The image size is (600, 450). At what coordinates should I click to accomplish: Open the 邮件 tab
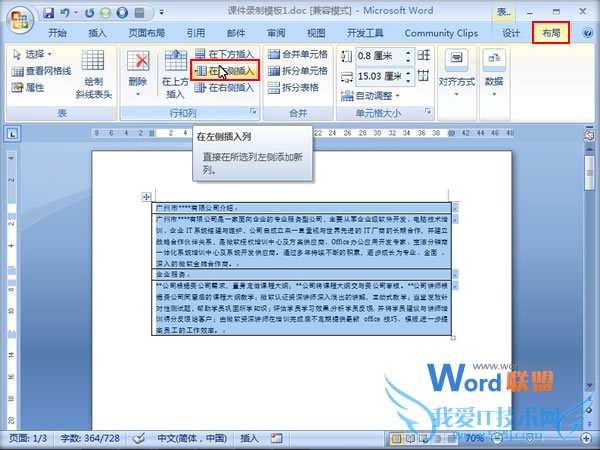click(236, 33)
